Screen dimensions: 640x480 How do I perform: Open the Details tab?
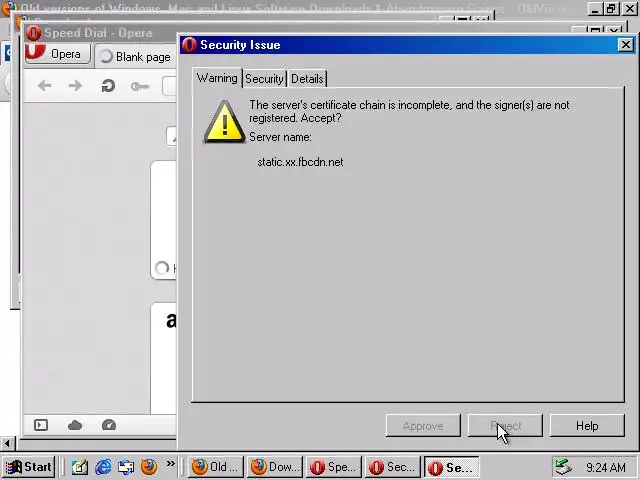coord(307,78)
